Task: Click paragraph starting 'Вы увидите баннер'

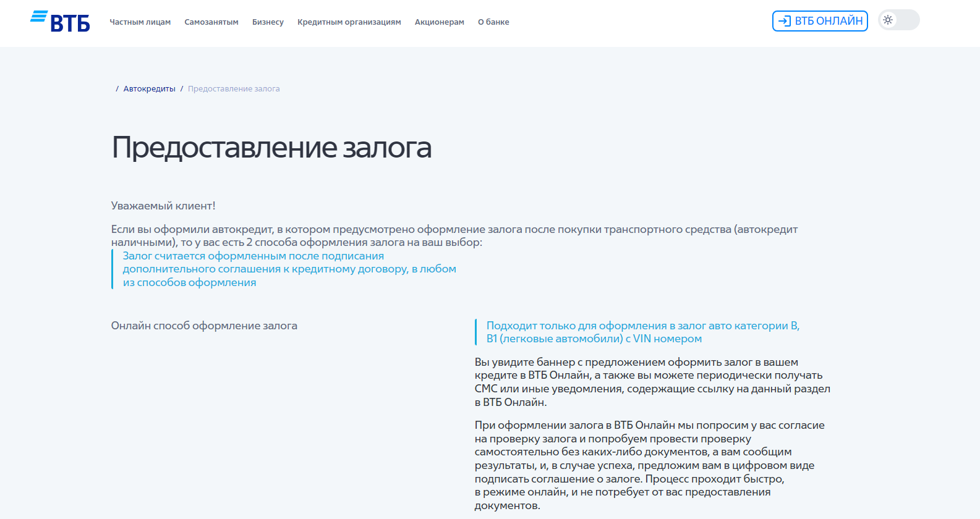Action: 653,382
